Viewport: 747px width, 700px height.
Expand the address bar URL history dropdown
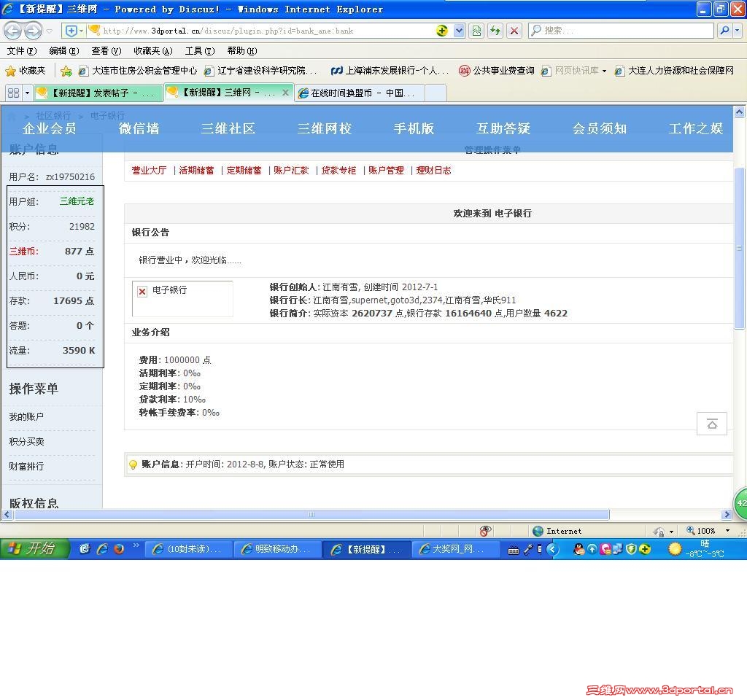pos(459,31)
